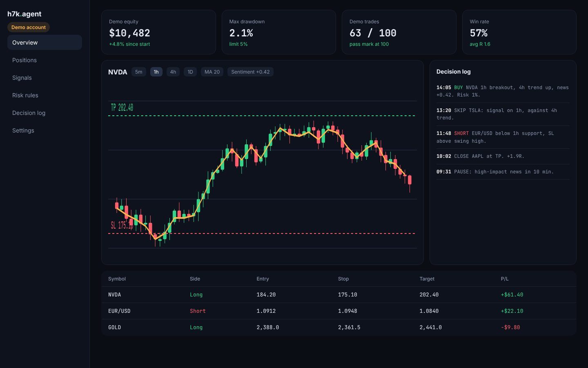Open the Overview page in sidebar

(45, 43)
